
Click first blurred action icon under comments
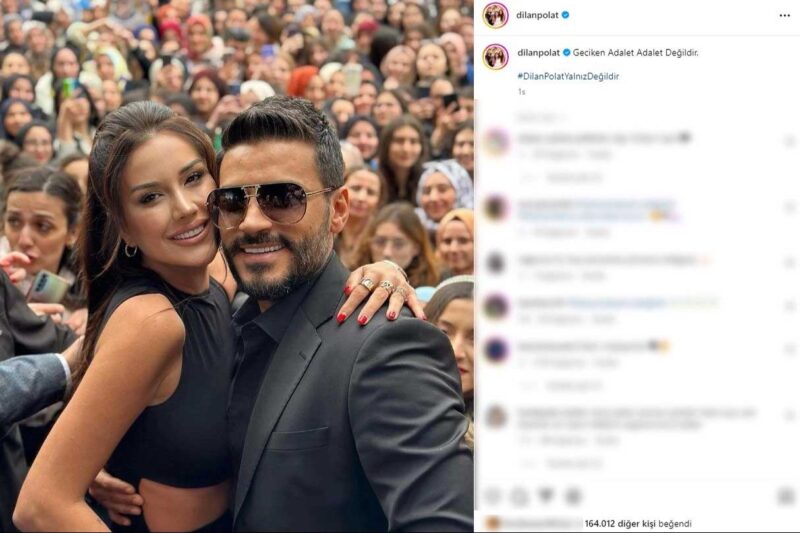point(493,496)
